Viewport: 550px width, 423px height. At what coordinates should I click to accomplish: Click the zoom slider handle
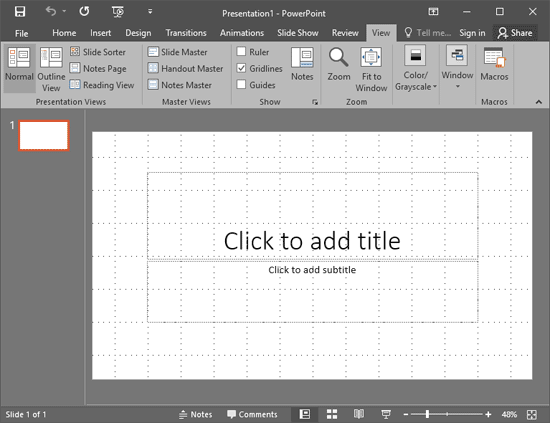(x=427, y=415)
